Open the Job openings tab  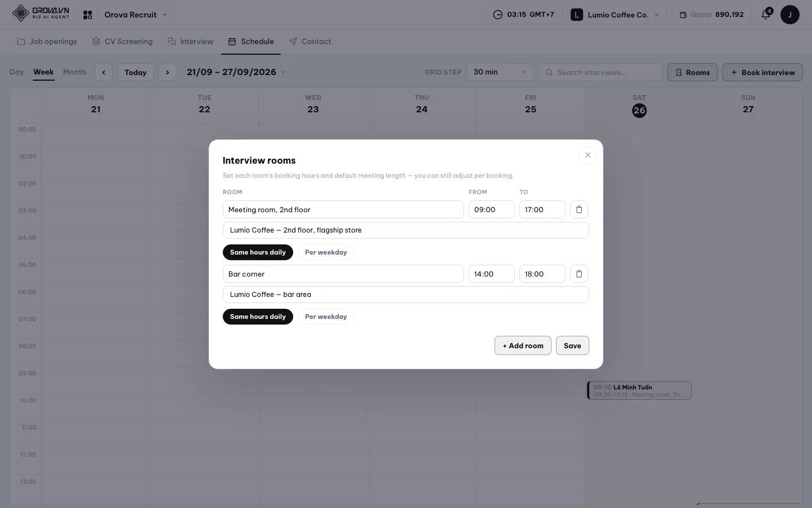pos(47,42)
